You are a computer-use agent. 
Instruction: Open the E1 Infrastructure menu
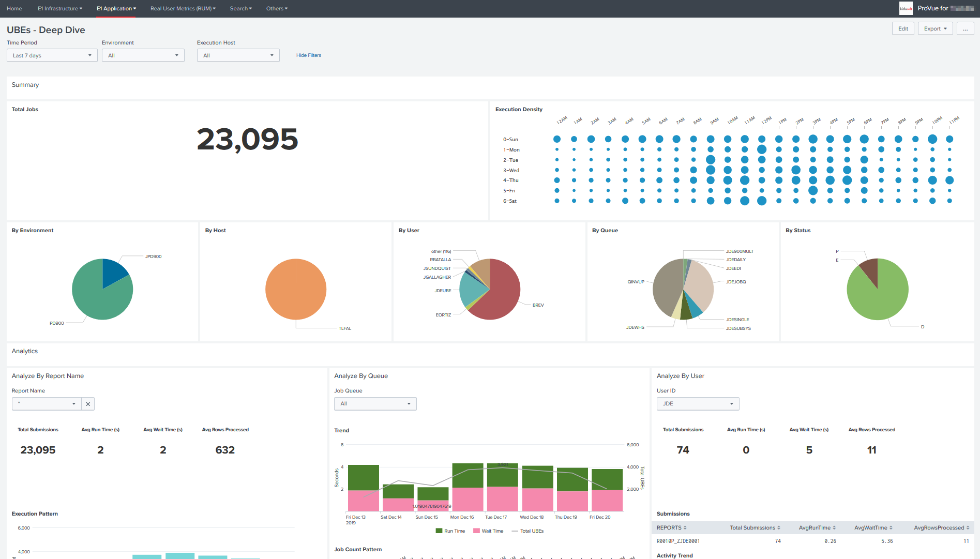[x=60, y=8]
